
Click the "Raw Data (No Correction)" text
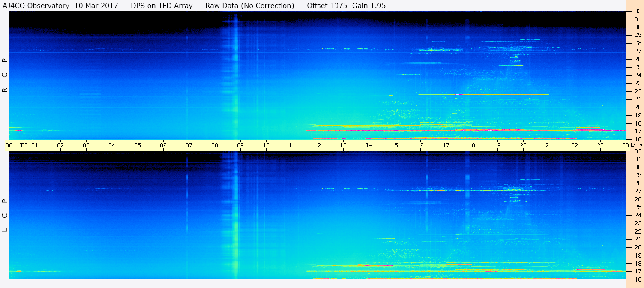250,6
